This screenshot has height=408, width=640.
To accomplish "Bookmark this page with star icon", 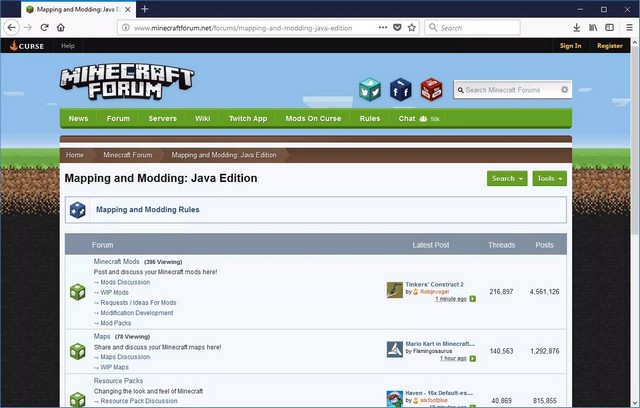I will [412, 27].
